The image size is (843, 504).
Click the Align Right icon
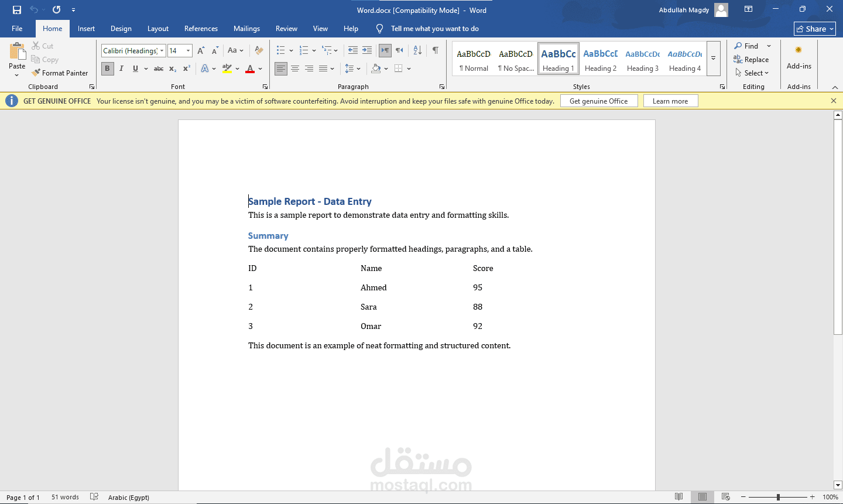click(309, 68)
